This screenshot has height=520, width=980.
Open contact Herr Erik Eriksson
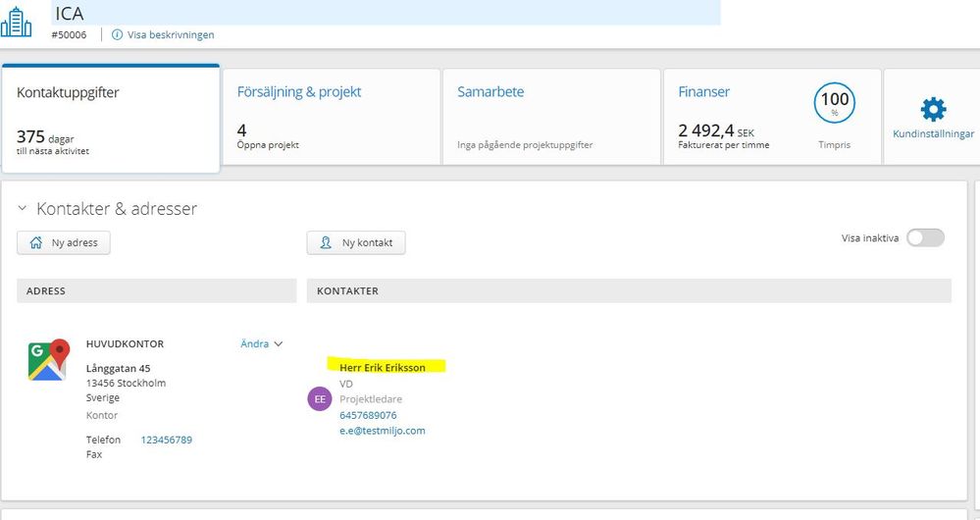pos(383,368)
